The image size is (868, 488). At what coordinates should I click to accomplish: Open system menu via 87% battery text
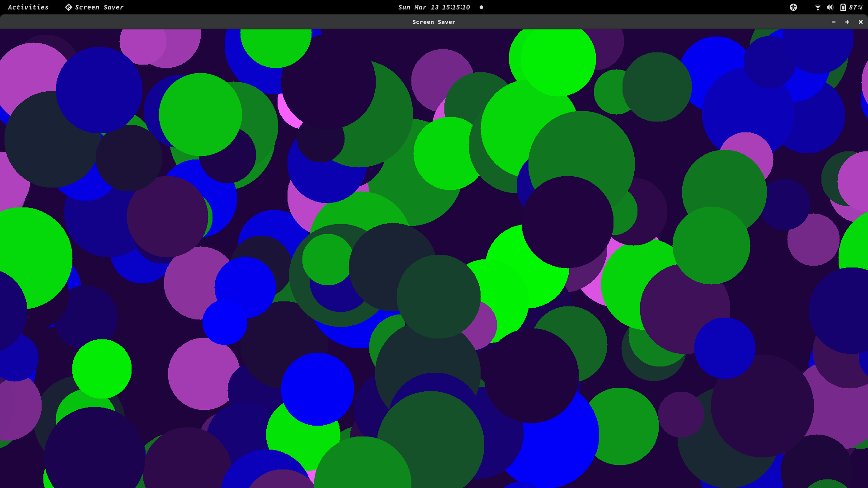856,7
